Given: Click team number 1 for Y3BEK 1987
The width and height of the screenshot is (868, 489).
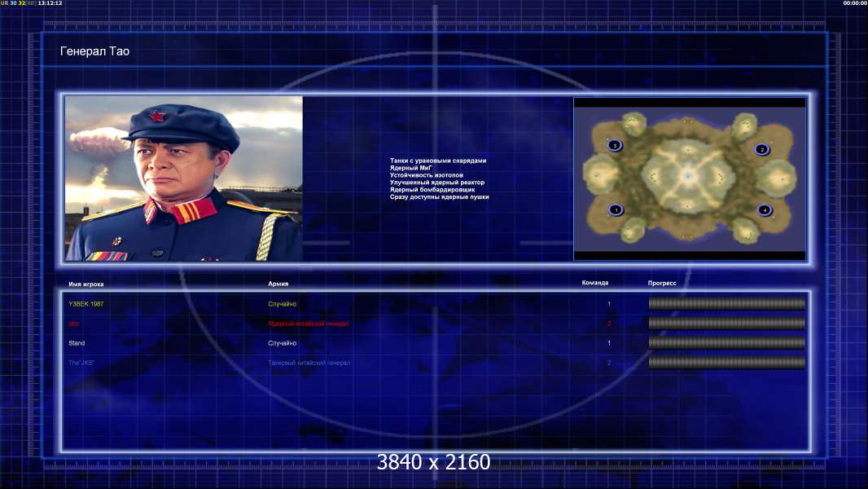Looking at the screenshot, I should coord(609,304).
